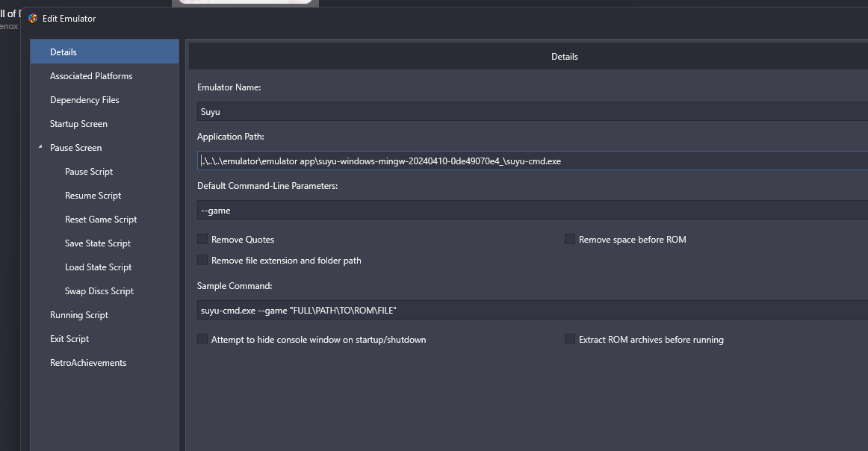Click the LaunchBox icon in title bar
The image size is (868, 451).
coord(33,19)
